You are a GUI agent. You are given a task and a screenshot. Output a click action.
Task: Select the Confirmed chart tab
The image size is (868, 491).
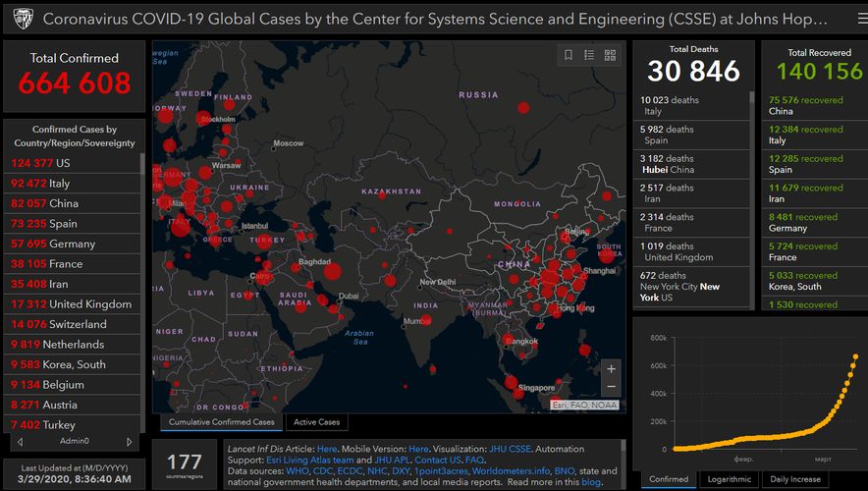(669, 480)
